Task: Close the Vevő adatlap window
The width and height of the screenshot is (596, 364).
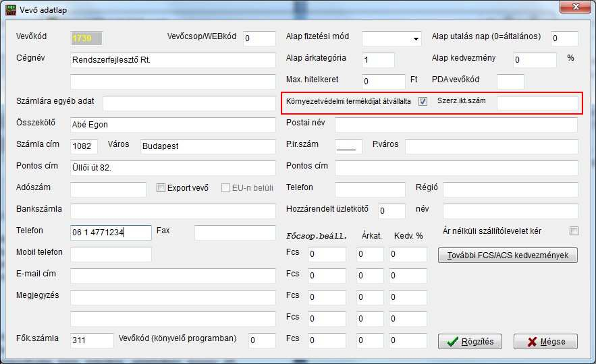Action: [x=576, y=7]
